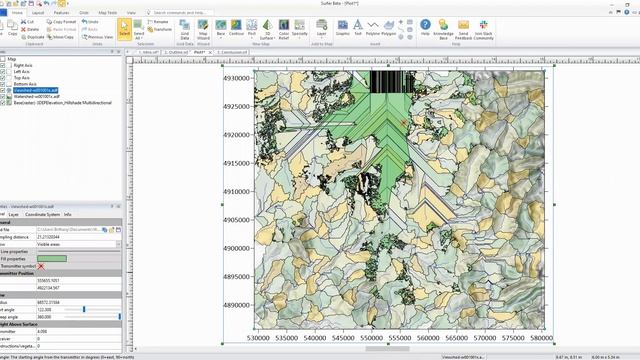This screenshot has width=640, height=360.
Task: Click the green Fill properties swatch
Action: [52, 259]
